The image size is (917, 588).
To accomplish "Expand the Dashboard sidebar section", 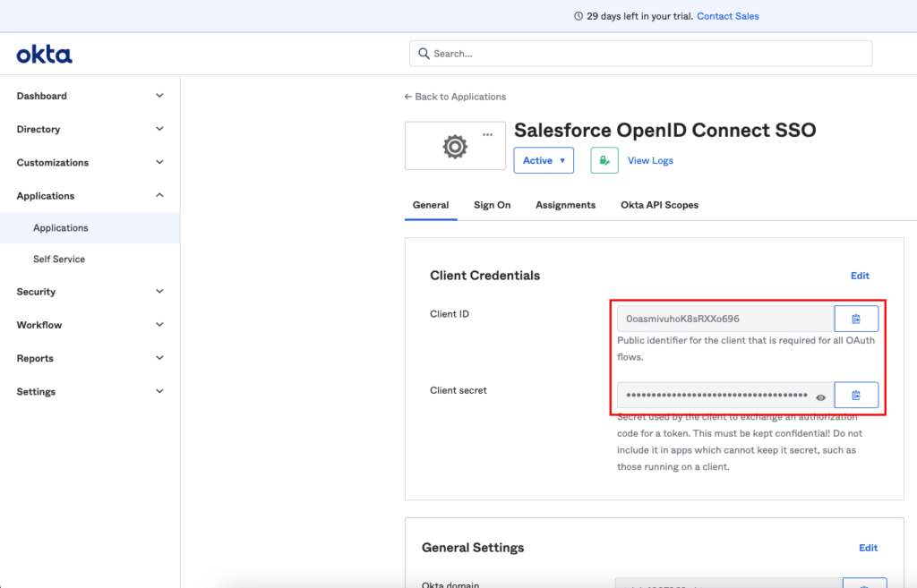I will click(90, 96).
